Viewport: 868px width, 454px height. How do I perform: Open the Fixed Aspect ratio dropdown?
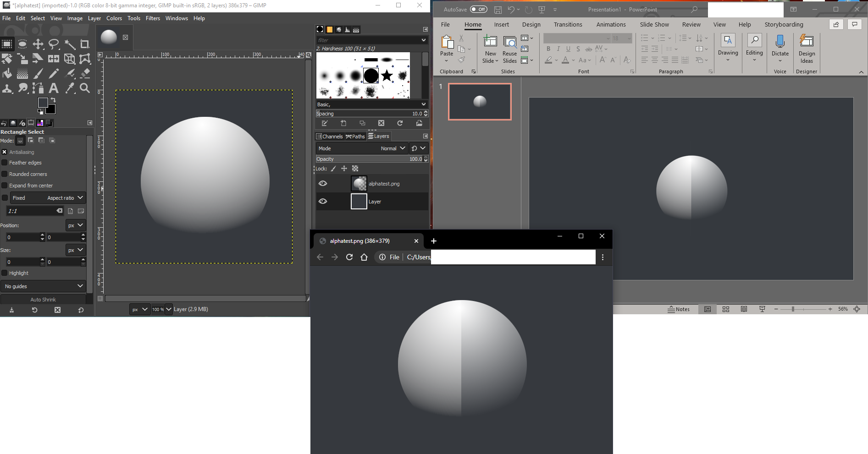(x=48, y=198)
